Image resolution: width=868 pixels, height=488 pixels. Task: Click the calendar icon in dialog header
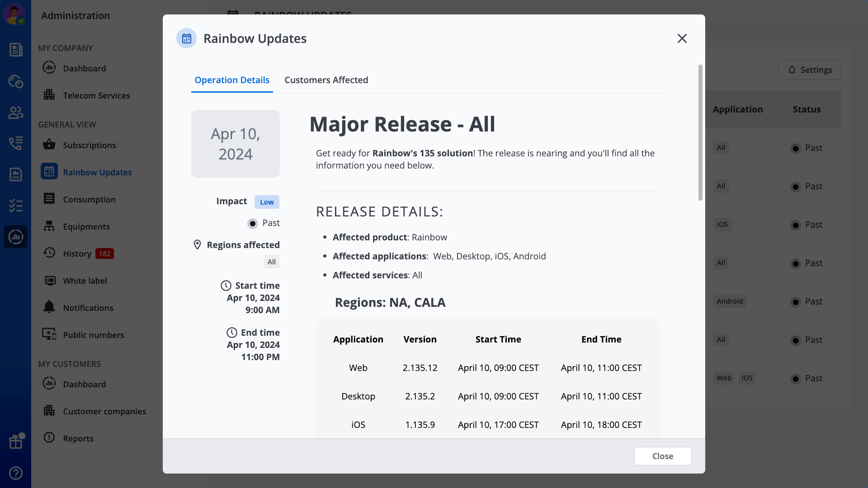coord(186,38)
